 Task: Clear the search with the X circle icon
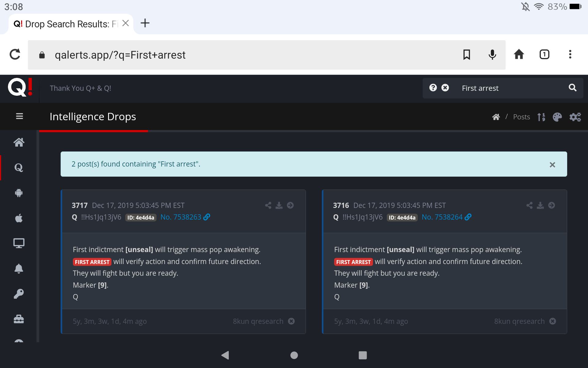(445, 88)
